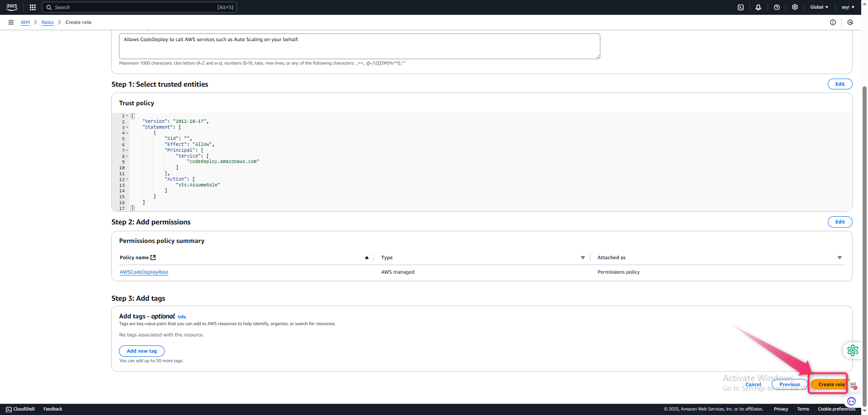Collapse the Service array fold arrow
This screenshot has height=415, width=868.
click(127, 156)
